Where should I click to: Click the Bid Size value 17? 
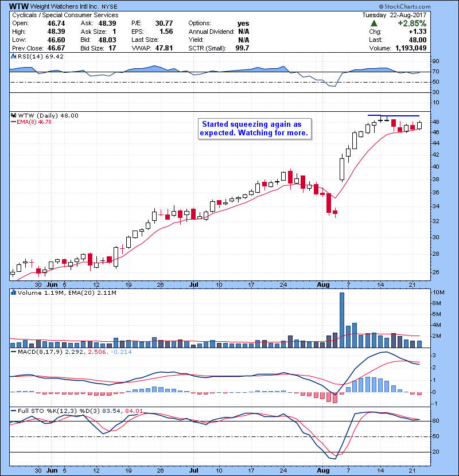pos(112,48)
